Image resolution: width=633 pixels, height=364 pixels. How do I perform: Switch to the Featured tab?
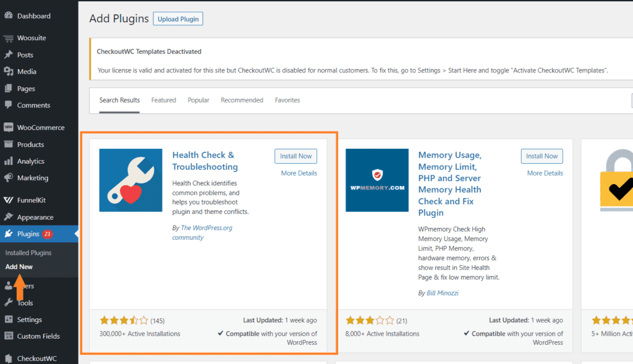coord(163,100)
